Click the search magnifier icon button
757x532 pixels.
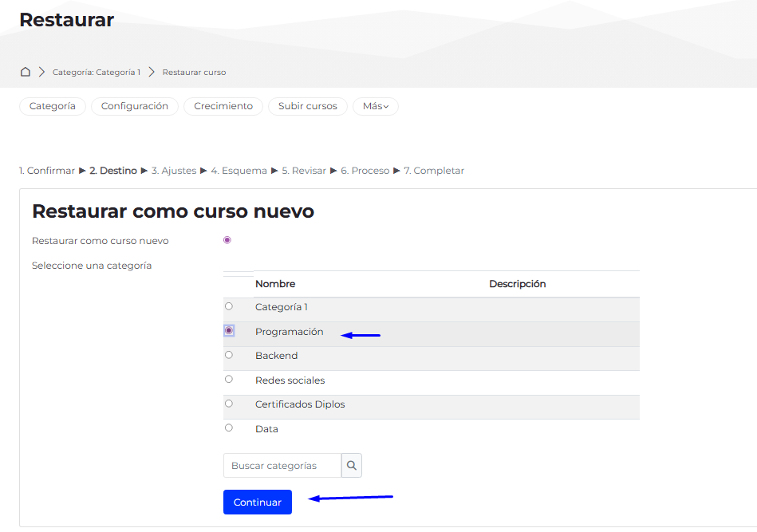pyautogui.click(x=352, y=466)
